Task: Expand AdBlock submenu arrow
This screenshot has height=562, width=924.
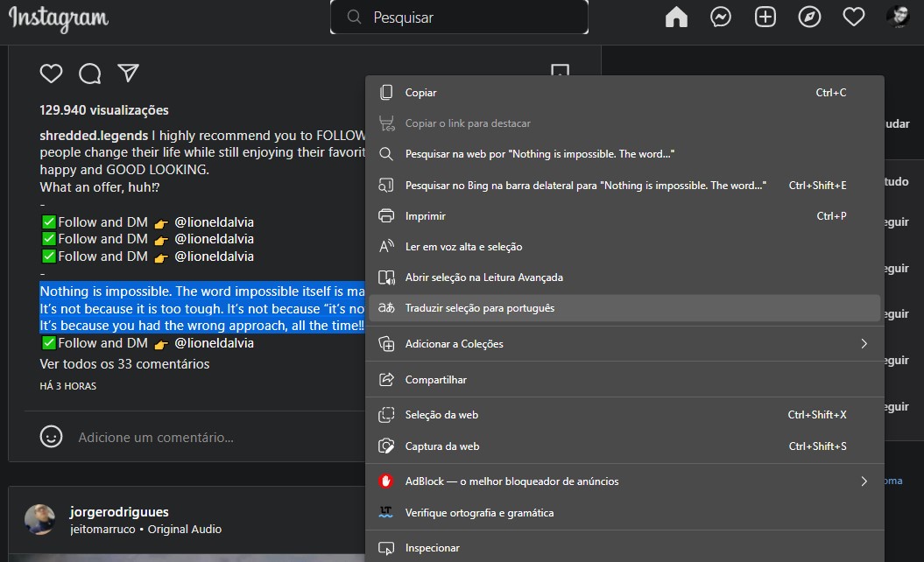Action: [x=864, y=481]
